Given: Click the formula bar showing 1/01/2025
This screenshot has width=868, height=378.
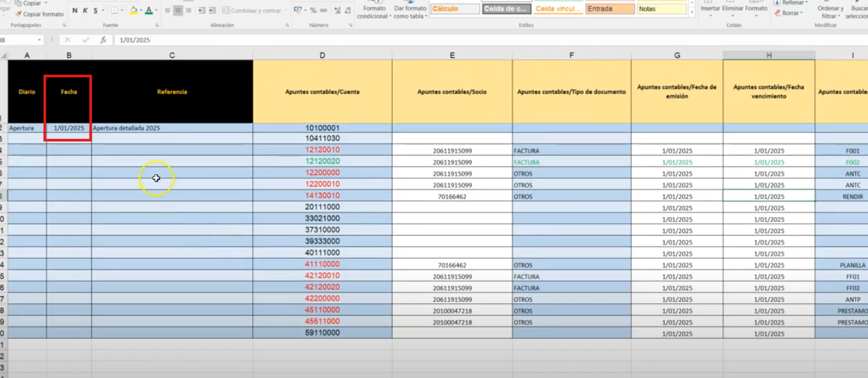Looking at the screenshot, I should (x=390, y=40).
